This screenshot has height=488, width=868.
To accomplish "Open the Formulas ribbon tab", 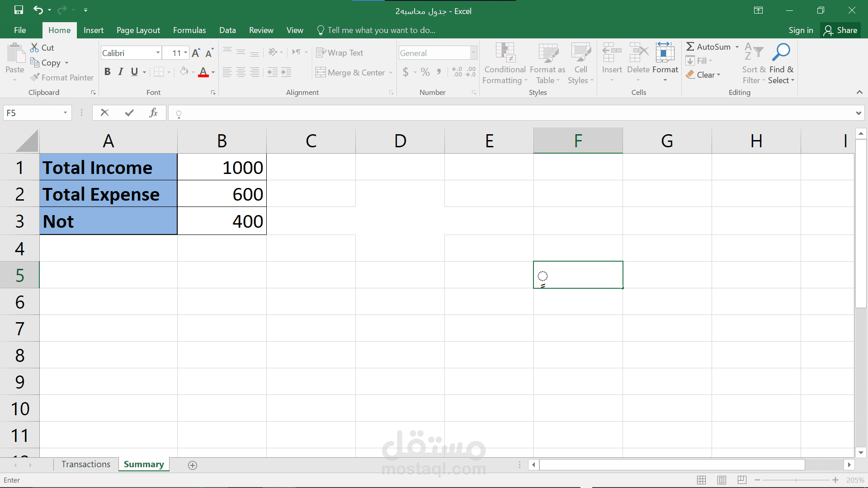I will [189, 30].
